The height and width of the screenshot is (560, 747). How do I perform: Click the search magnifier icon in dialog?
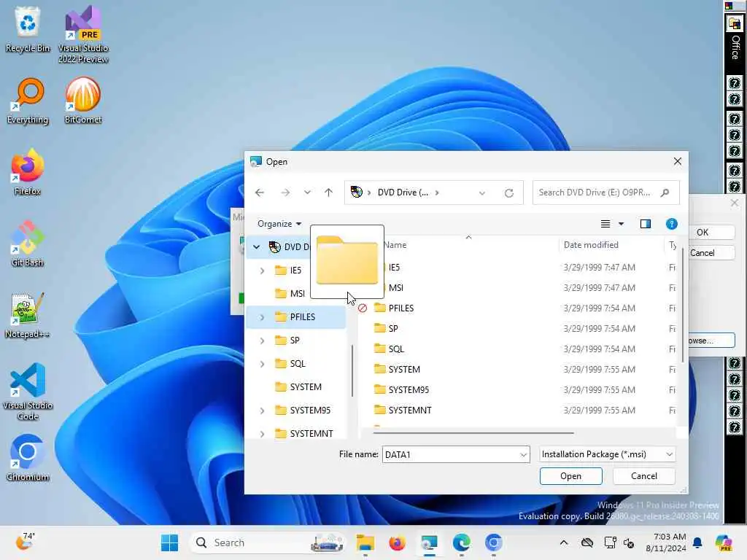pyautogui.click(x=665, y=192)
